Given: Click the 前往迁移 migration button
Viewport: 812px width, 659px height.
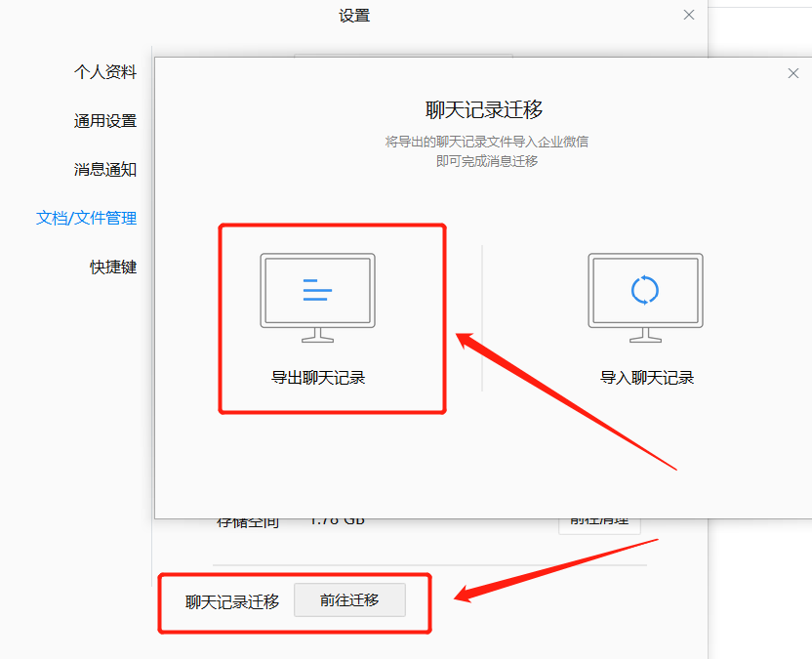Looking at the screenshot, I should [x=349, y=599].
